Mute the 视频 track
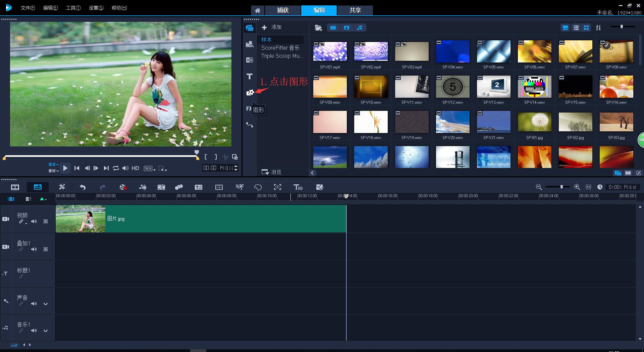 (34, 221)
